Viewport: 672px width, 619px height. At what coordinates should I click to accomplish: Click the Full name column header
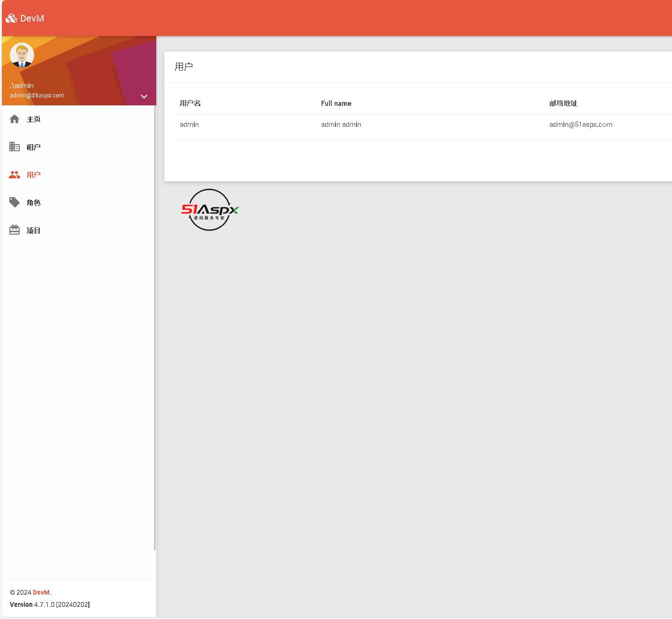pyautogui.click(x=336, y=103)
